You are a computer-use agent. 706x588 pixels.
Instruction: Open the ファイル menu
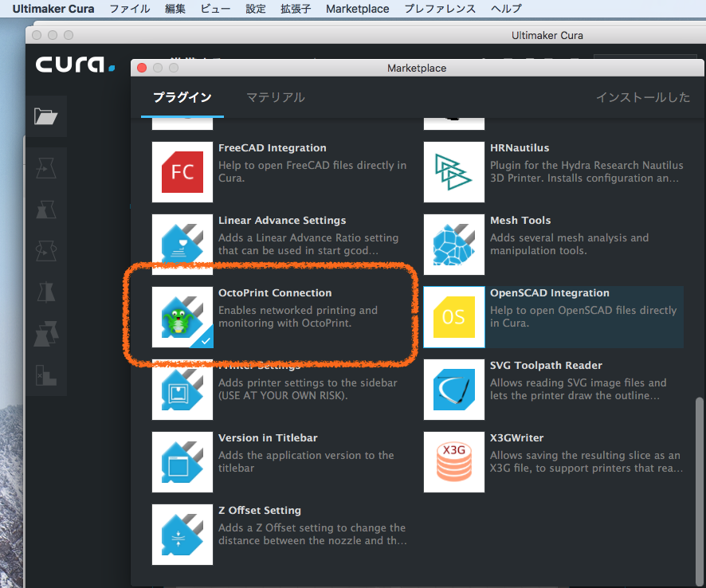click(130, 9)
